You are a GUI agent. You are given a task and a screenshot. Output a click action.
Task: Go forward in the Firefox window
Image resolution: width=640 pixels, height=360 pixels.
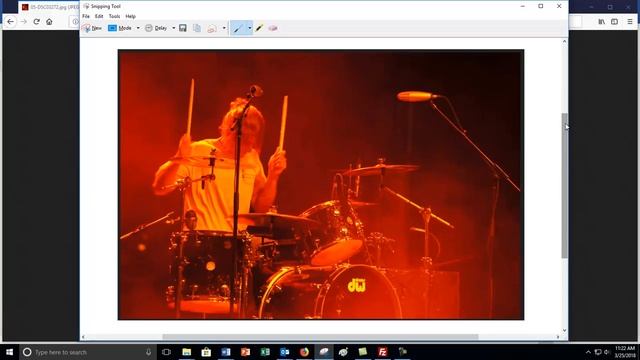[24, 22]
